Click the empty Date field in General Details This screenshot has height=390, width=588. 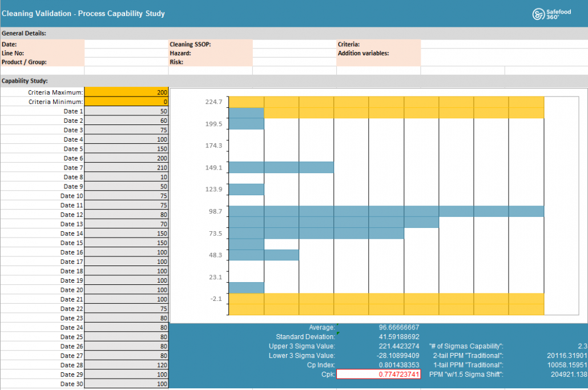tap(126, 44)
